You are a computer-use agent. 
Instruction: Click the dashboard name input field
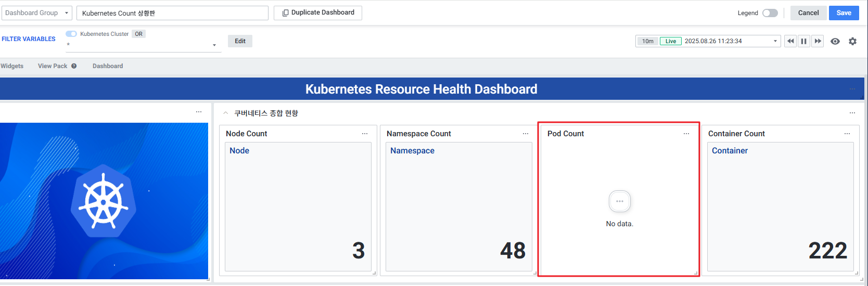pos(172,13)
